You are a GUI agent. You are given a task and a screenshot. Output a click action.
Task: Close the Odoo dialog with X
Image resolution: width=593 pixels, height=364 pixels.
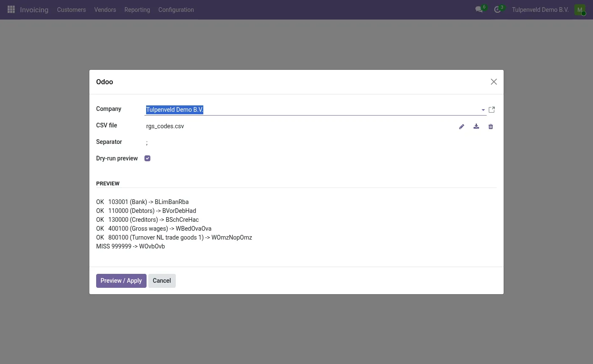(494, 82)
